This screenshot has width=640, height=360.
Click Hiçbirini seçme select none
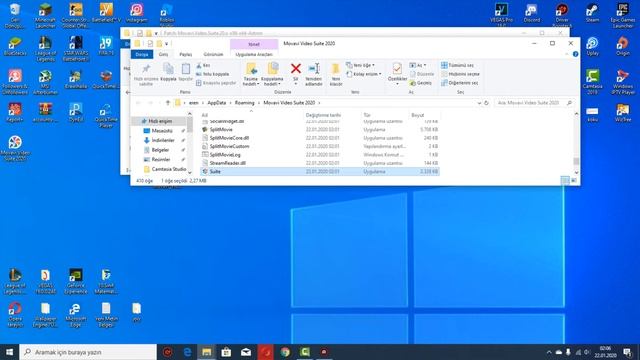(460, 74)
